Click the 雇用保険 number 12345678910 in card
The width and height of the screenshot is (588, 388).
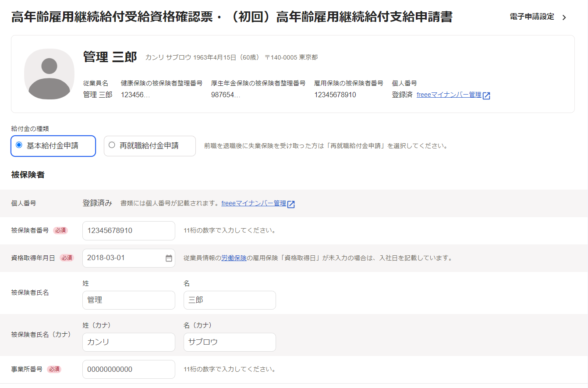pos(335,95)
